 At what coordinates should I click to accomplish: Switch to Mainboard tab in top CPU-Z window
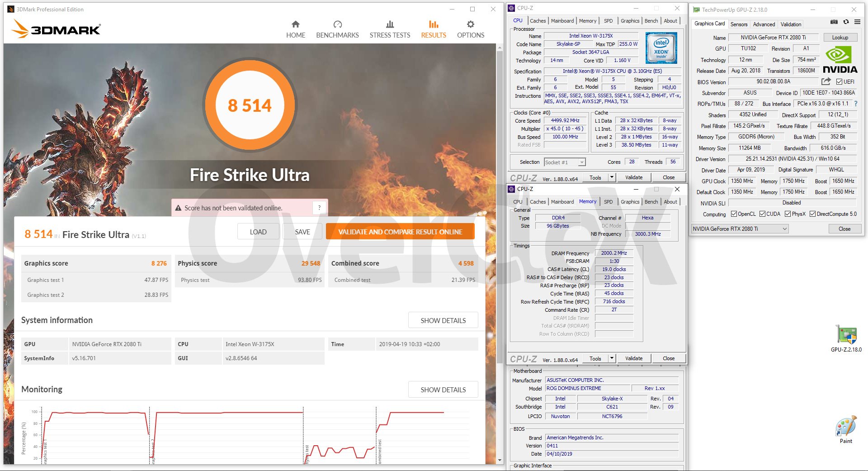(562, 21)
